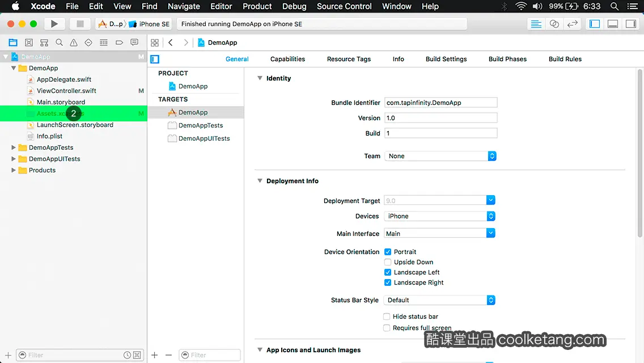Open the Report navigator

[134, 43]
